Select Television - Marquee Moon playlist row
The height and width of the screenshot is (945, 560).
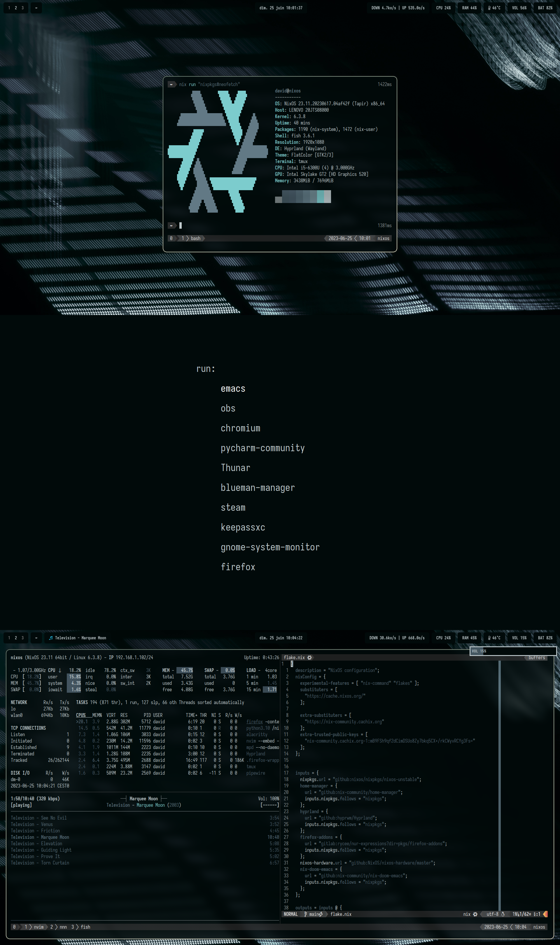click(145, 837)
